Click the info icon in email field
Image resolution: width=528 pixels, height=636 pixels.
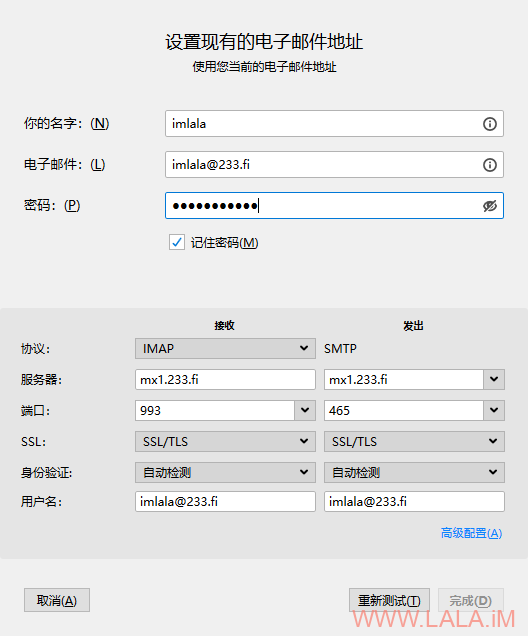click(x=489, y=165)
